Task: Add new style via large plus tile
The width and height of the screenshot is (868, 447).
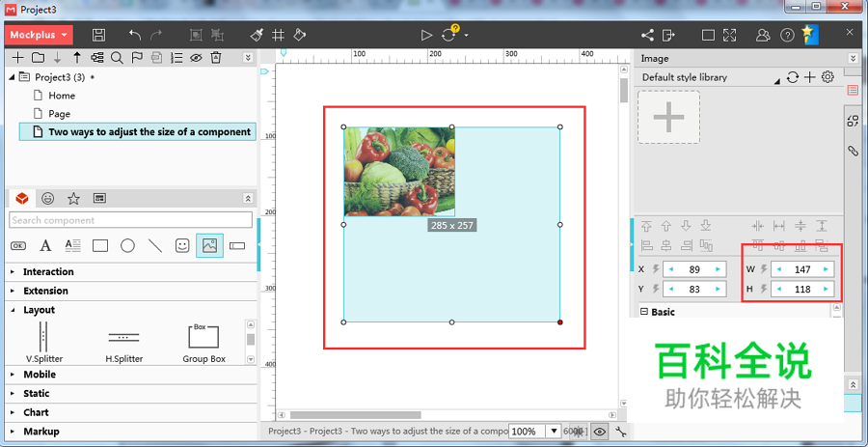Action: (668, 118)
